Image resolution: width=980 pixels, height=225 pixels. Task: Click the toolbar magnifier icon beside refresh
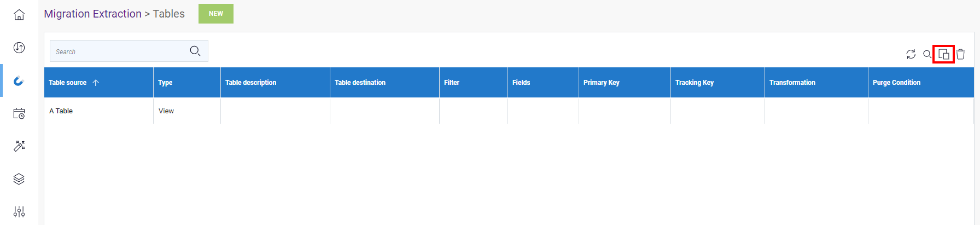tap(927, 54)
